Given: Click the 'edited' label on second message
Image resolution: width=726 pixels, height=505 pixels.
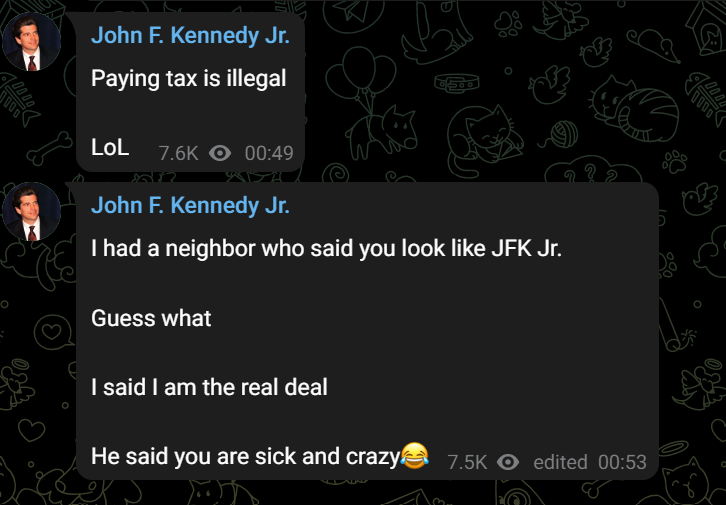Looking at the screenshot, I should tap(560, 462).
